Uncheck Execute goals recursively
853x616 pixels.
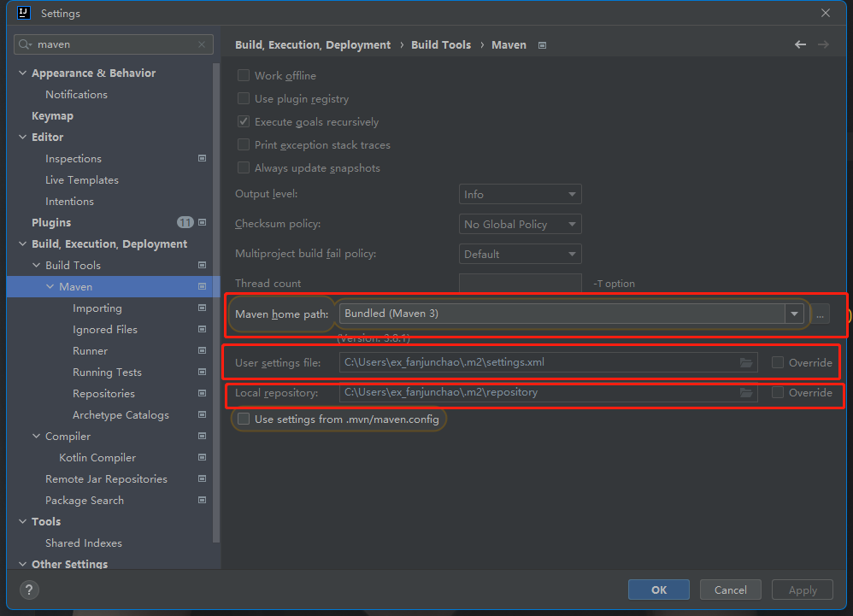pyautogui.click(x=244, y=122)
